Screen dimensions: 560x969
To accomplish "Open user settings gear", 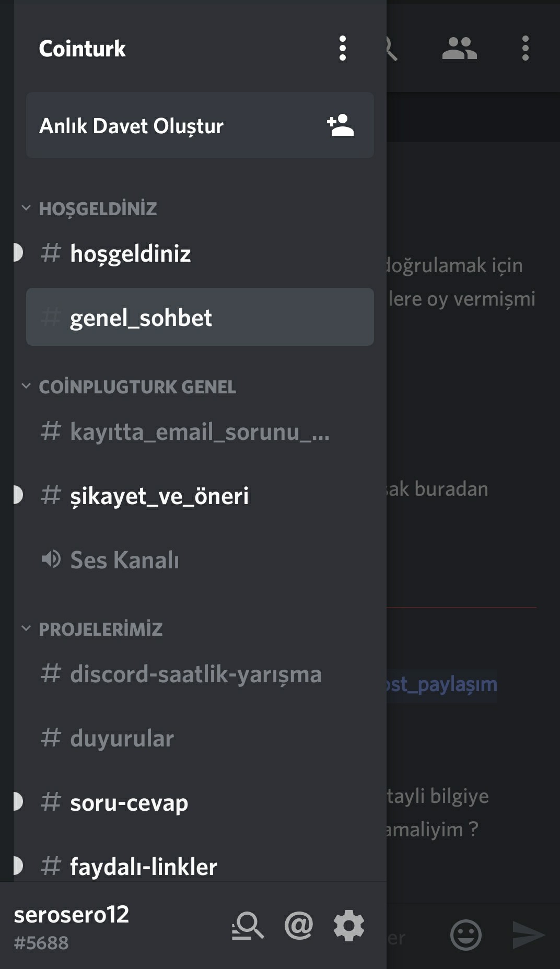I will coord(349,926).
